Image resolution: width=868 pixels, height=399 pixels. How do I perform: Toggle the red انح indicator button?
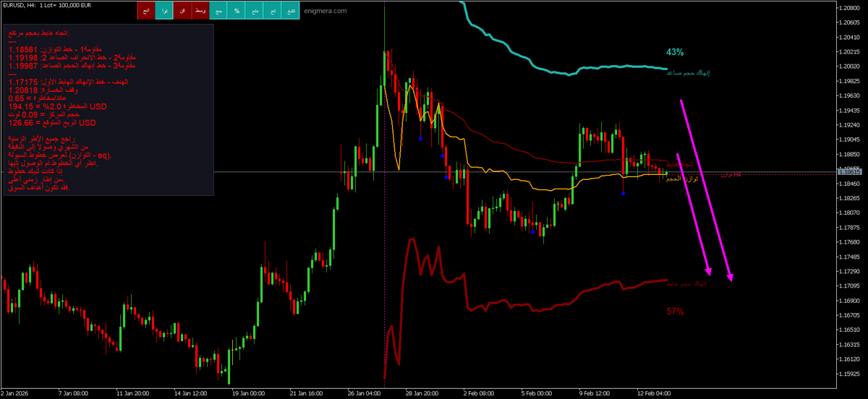tap(147, 11)
